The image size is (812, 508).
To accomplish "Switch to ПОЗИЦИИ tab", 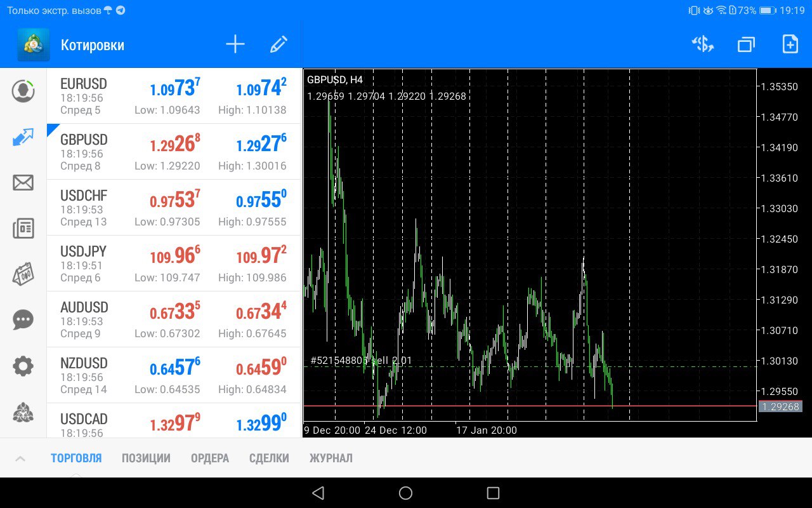I will (x=146, y=458).
